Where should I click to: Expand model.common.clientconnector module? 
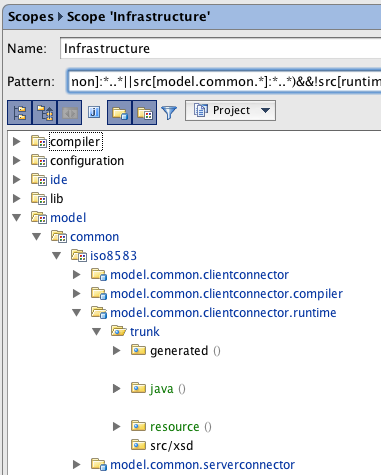pos(77,275)
